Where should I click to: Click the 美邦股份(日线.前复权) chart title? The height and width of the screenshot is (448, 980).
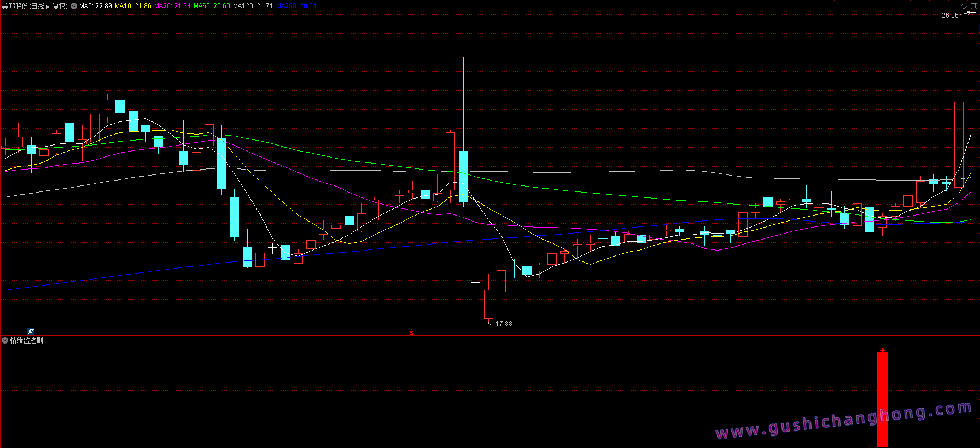click(34, 6)
